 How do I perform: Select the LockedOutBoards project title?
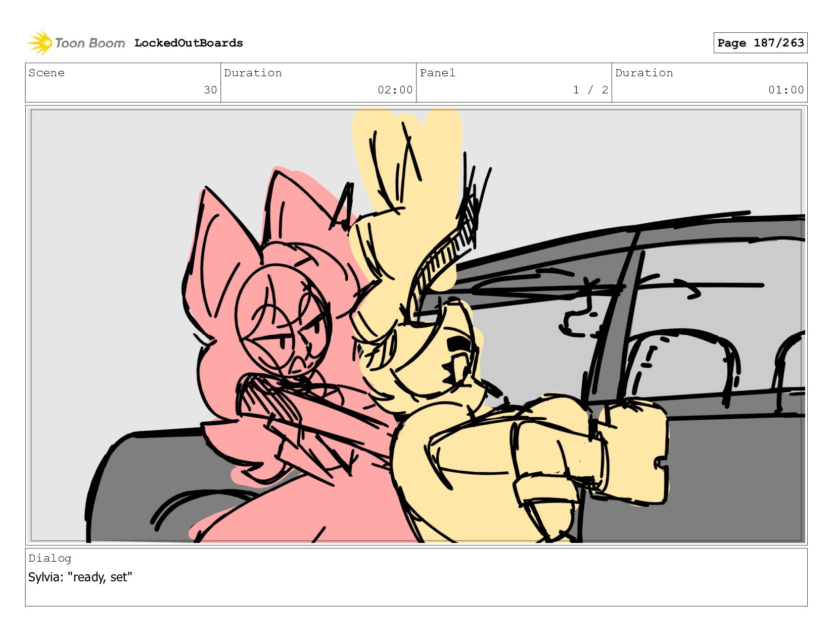point(189,43)
